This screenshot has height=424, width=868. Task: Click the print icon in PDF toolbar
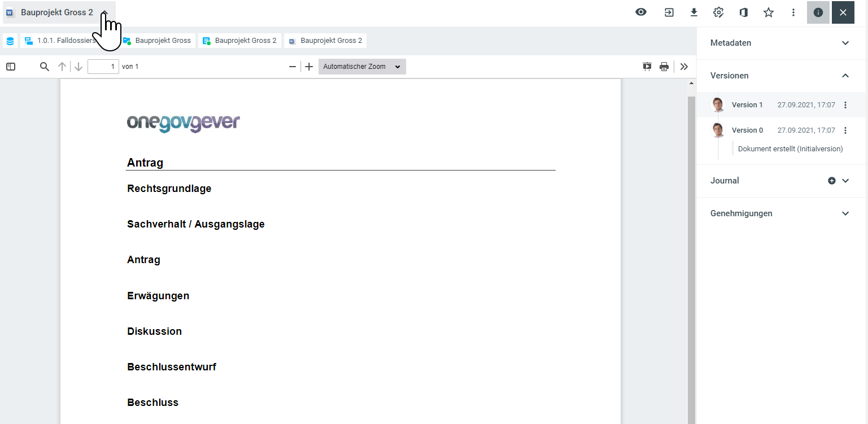pos(664,67)
